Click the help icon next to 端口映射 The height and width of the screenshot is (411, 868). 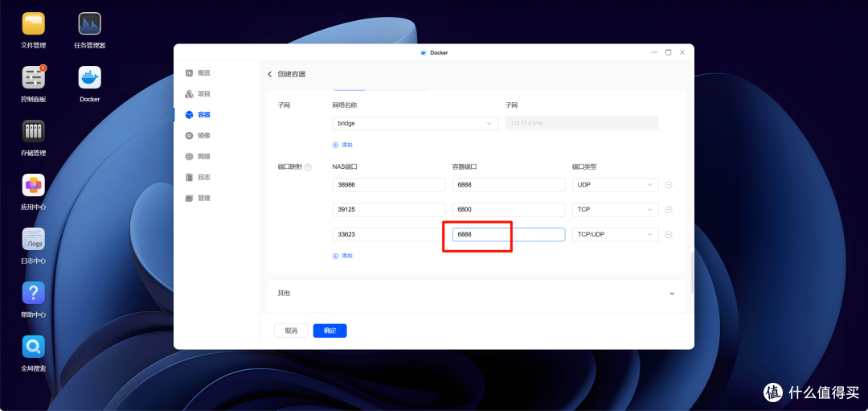point(308,166)
